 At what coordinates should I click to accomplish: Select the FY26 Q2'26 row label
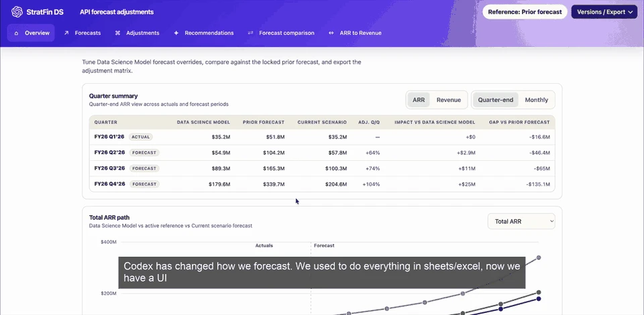pyautogui.click(x=109, y=152)
